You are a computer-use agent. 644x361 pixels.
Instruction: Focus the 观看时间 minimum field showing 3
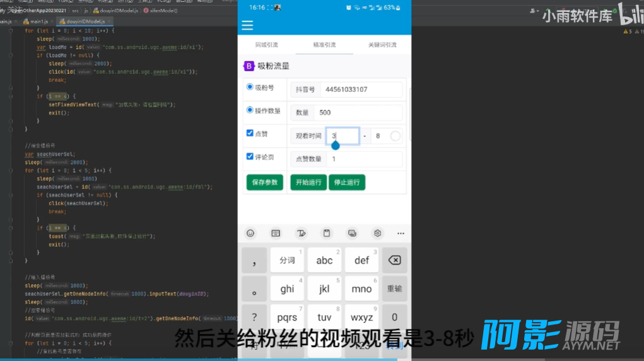click(x=342, y=136)
